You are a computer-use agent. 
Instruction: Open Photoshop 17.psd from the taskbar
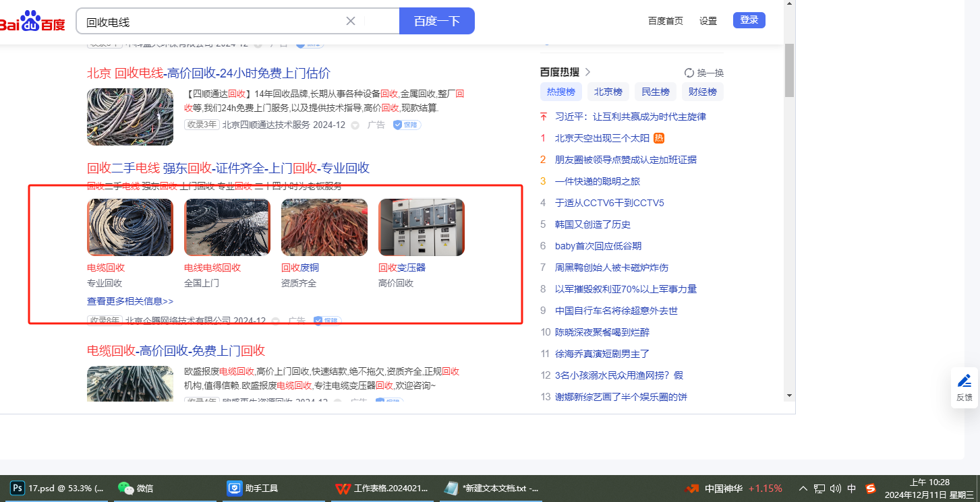59,489
